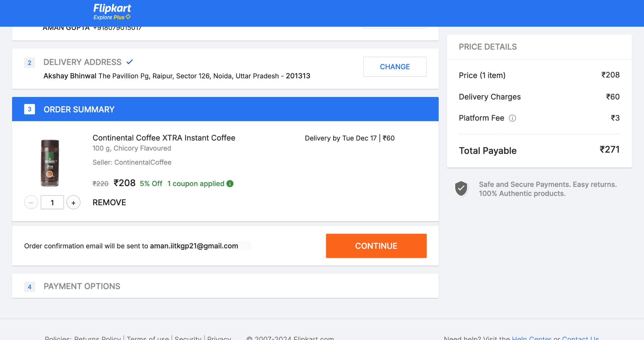Open the Continental Coffee product thumbnail

coord(50,163)
